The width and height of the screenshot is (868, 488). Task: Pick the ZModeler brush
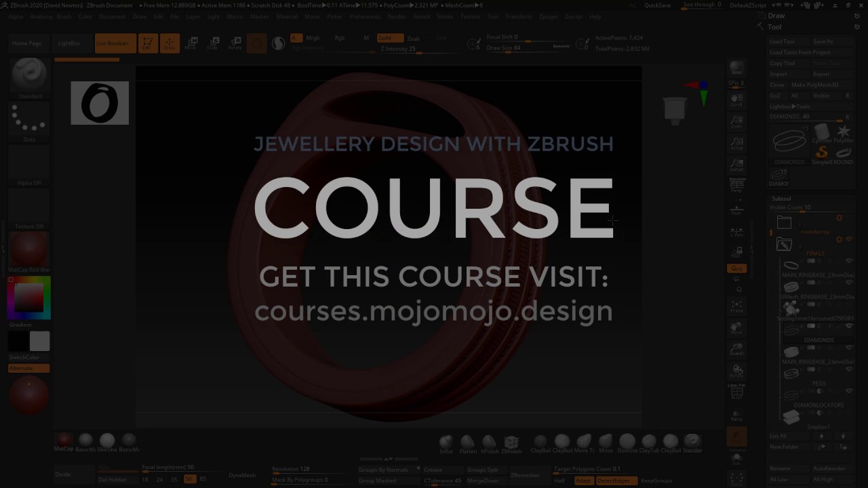click(x=511, y=444)
